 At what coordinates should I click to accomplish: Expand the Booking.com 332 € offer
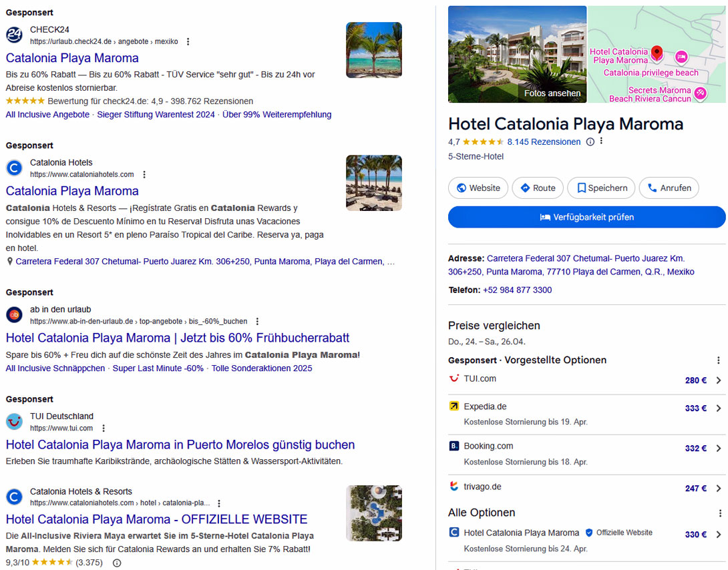720,448
